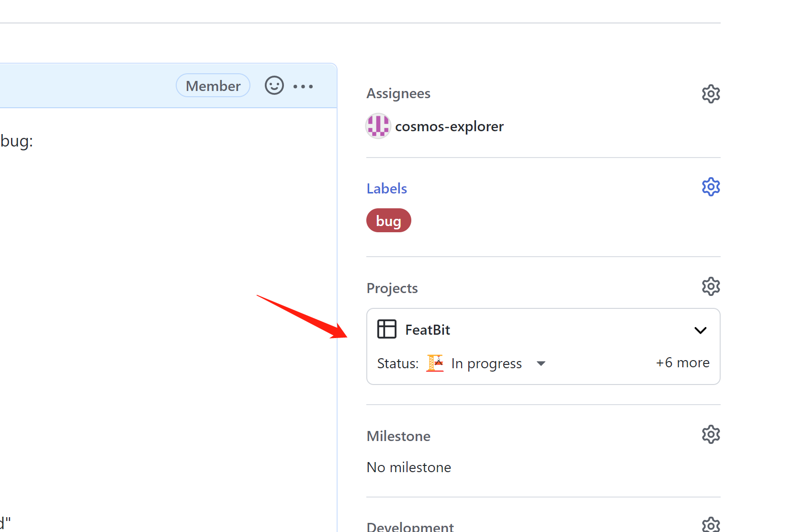Open the comment options kebab menu
The image size is (803, 532).
pyautogui.click(x=303, y=86)
